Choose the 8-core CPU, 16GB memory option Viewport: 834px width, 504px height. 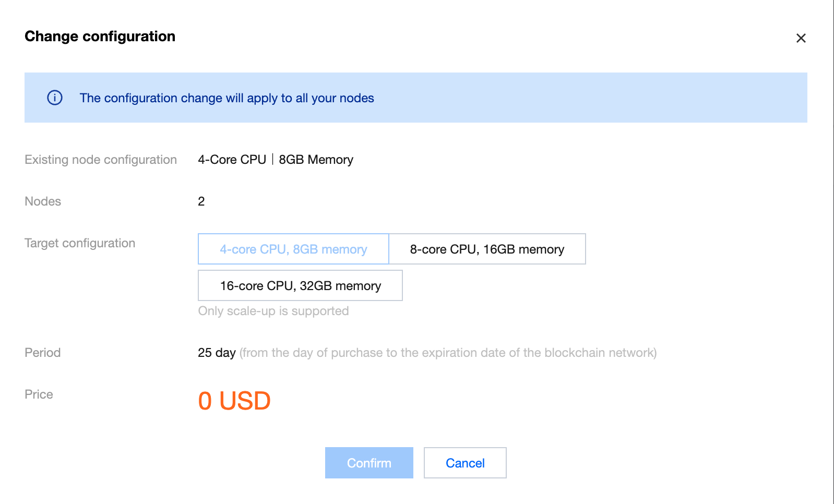coord(487,249)
